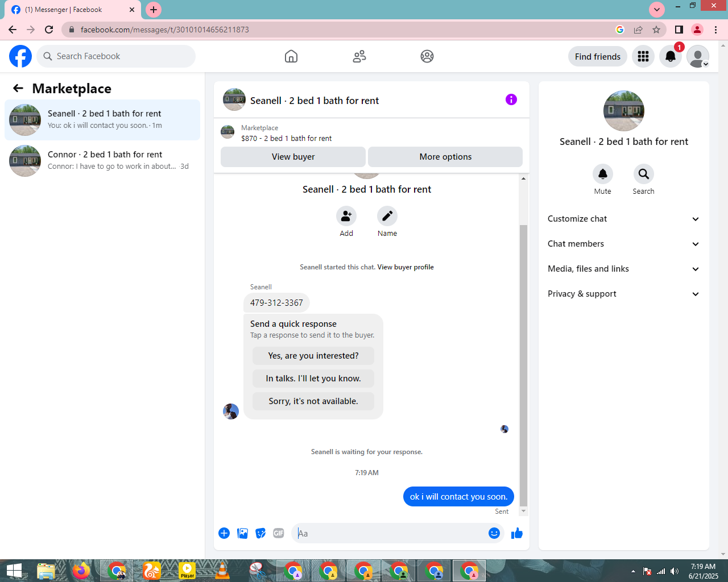Open conversation information purple icon
728x582 pixels.
click(x=511, y=99)
